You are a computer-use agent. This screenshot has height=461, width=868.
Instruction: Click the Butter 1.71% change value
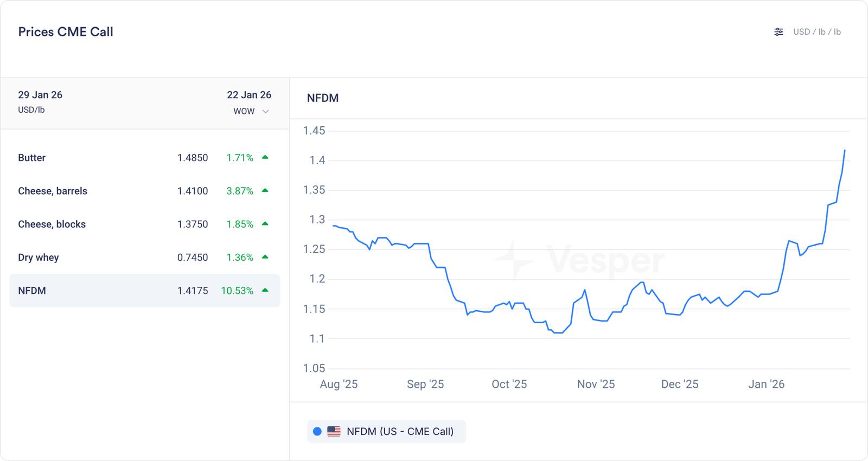(x=240, y=158)
